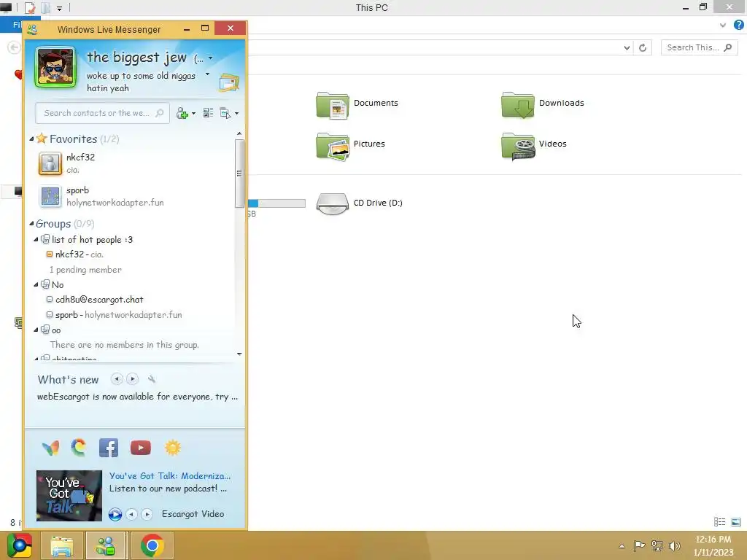Click the taskbar clock showing 12:16 PM
This screenshot has width=747, height=560.
(713, 545)
